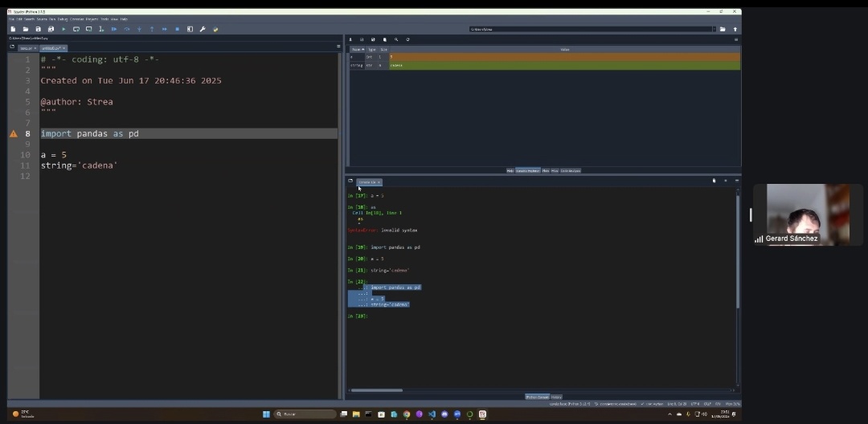This screenshot has height=424, width=868.
Task: Run current cell toolbar icon
Action: click(x=76, y=29)
